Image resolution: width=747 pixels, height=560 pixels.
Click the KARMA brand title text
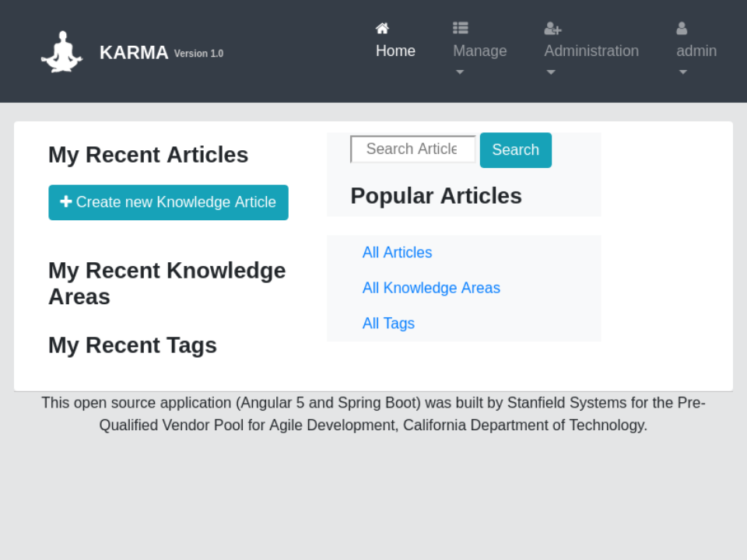(134, 52)
